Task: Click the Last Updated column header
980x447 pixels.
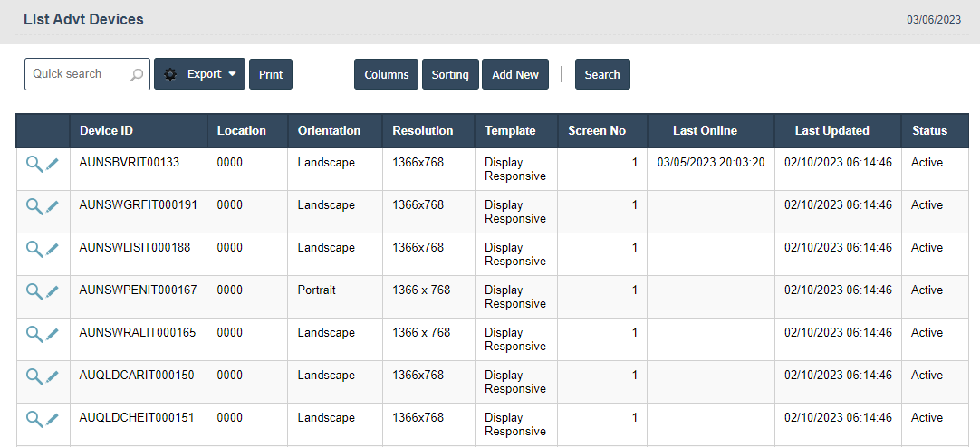Action: tap(831, 131)
